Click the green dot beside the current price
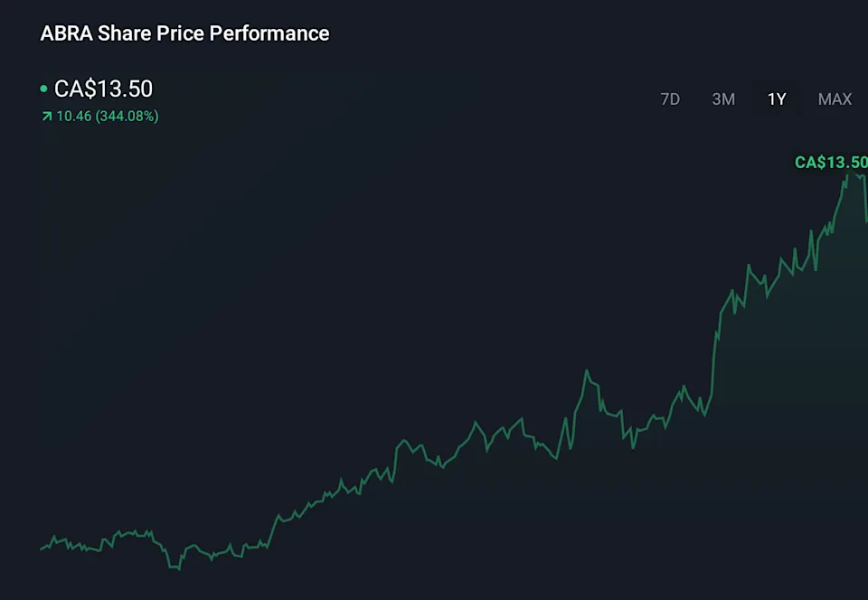The height and width of the screenshot is (600, 868). [43, 89]
